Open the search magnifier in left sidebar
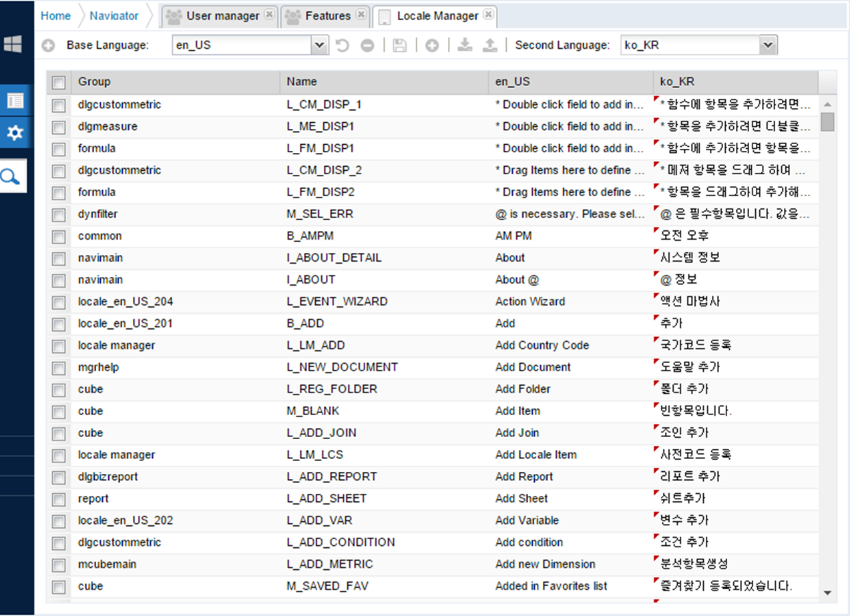 pos(11,176)
